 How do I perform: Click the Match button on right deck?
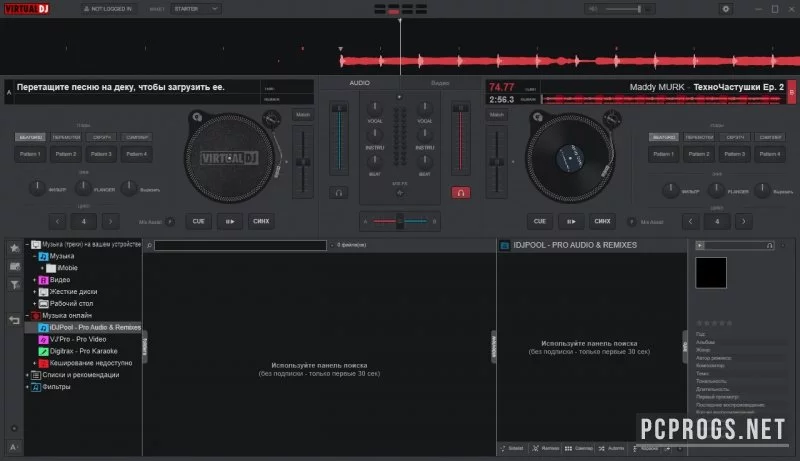pos(497,115)
